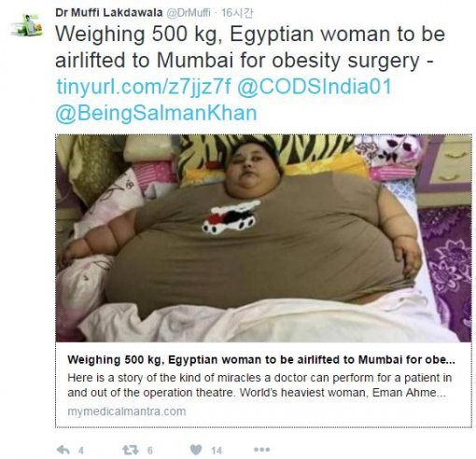This screenshot has width=476, height=459.
Task: Click the tweet text about Egyptian woman
Action: pos(250,47)
